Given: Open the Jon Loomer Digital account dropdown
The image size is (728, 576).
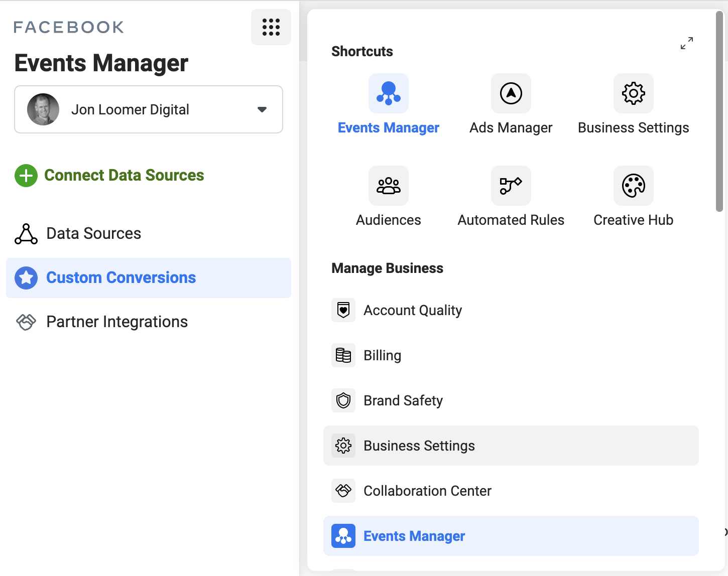Looking at the screenshot, I should [x=149, y=109].
